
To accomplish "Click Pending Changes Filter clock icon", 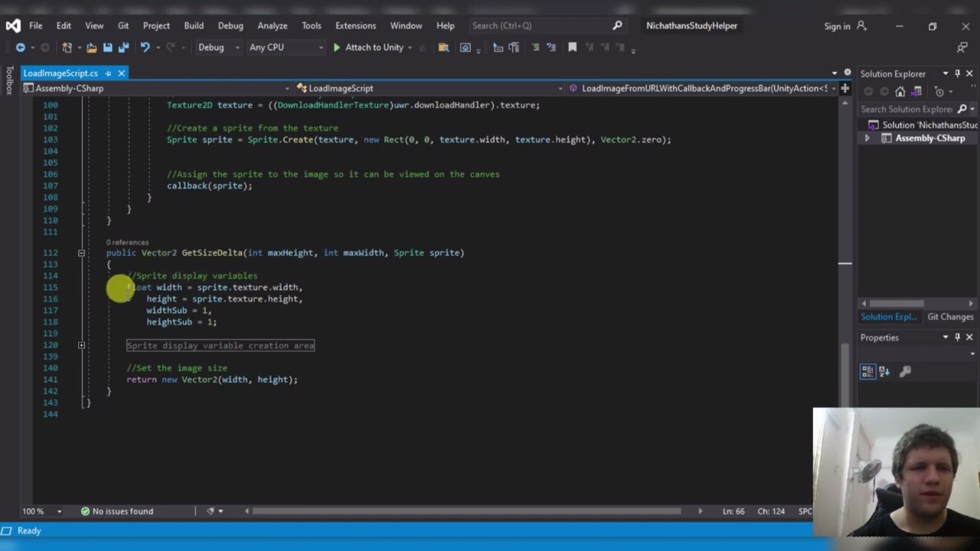I will point(940,92).
